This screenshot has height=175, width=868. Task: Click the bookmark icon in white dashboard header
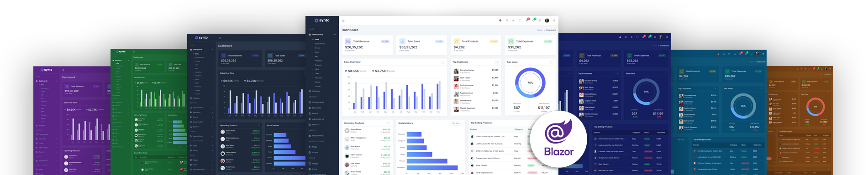point(540,21)
